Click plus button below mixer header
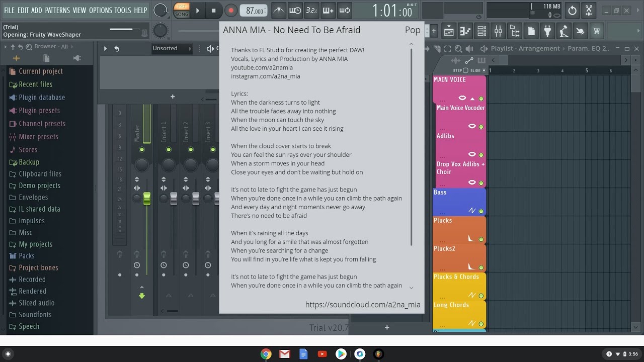 click(173, 97)
